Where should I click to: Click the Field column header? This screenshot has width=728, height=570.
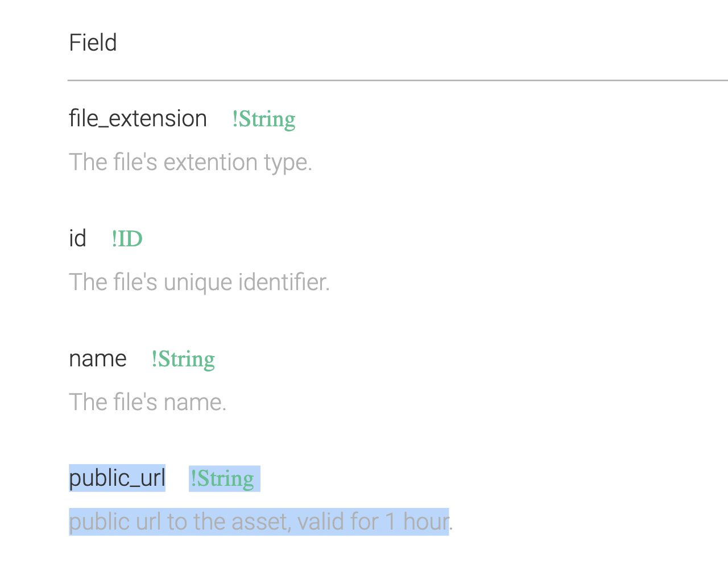click(x=93, y=43)
